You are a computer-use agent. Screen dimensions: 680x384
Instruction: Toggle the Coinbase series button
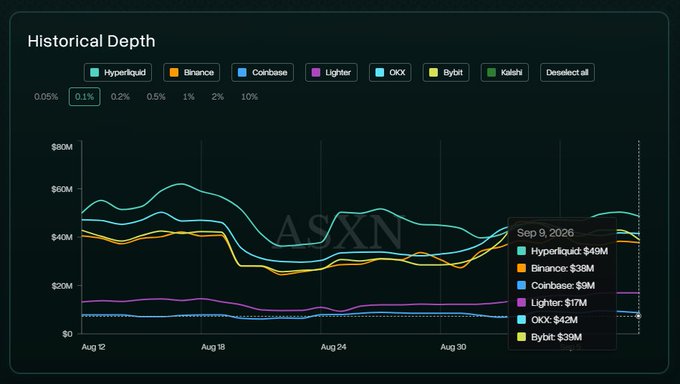(x=262, y=72)
